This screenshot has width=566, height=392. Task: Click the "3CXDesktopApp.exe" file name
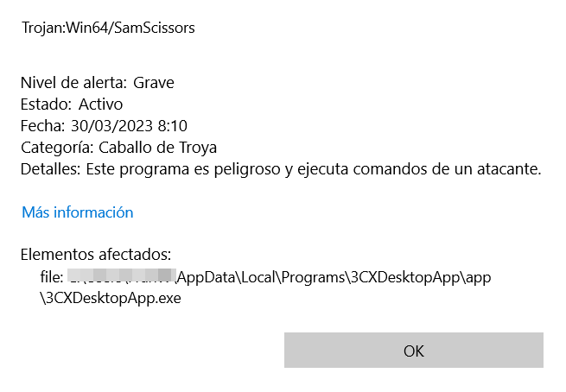[x=109, y=298]
